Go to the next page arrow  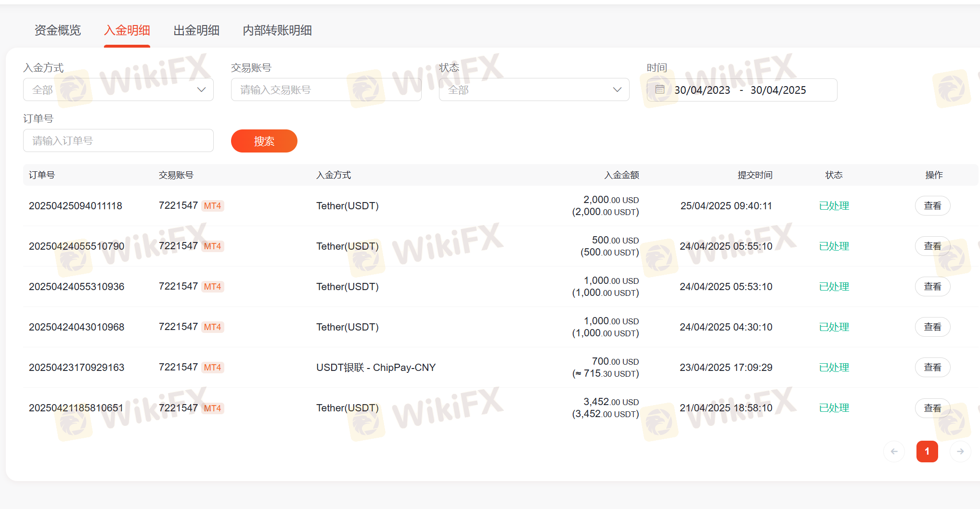click(960, 451)
